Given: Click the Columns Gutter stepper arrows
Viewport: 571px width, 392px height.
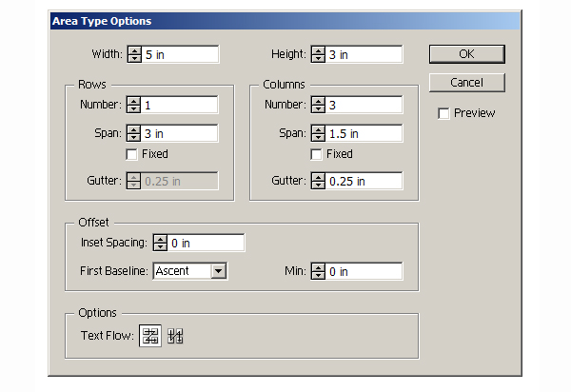Looking at the screenshot, I should pos(318,181).
